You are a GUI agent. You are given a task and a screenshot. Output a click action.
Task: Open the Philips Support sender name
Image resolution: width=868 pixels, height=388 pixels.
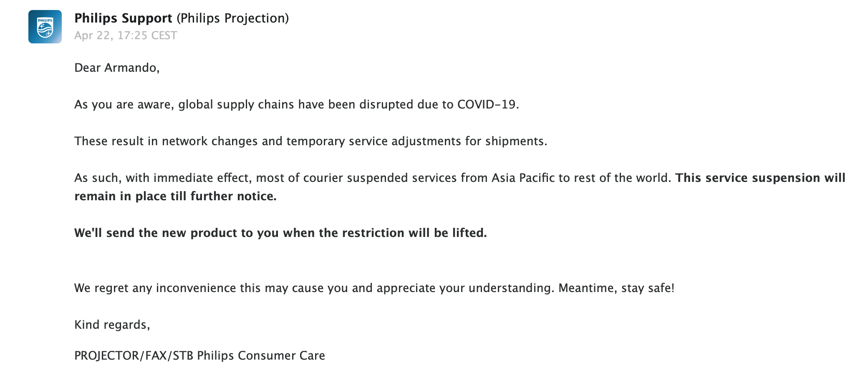pos(123,18)
